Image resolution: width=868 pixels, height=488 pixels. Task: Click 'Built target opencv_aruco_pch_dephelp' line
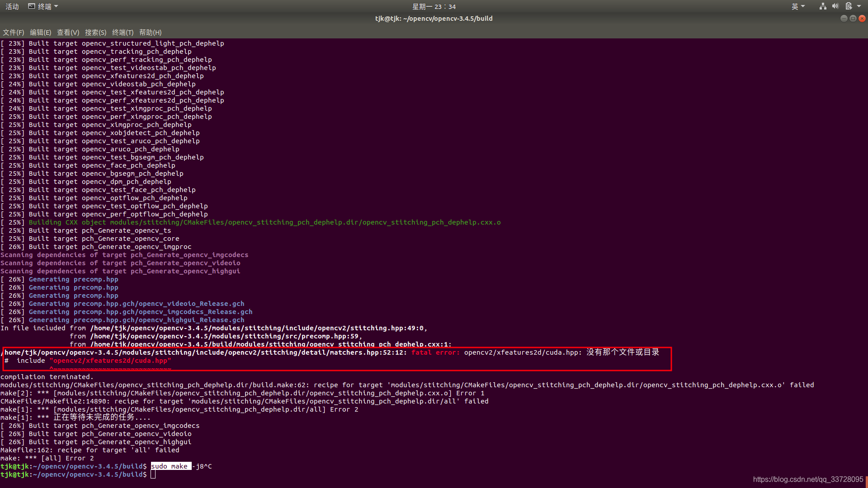[x=90, y=149]
